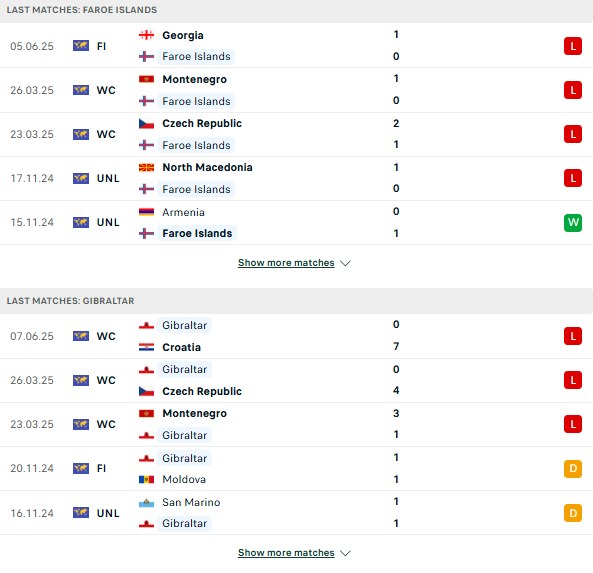This screenshot has width=593, height=573.
Task: Click the green W result badge
Action: pos(573,222)
